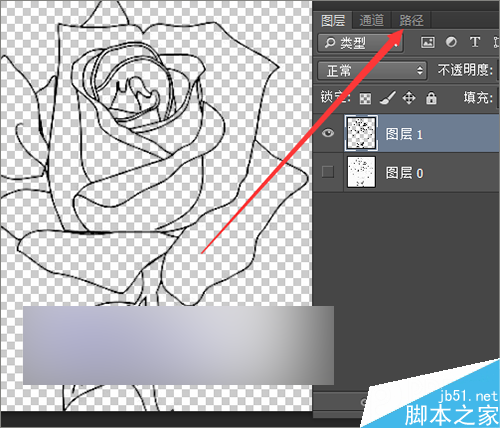This screenshot has height=428, width=500.
Task: Select the pixel layer filter icon
Action: 428,42
